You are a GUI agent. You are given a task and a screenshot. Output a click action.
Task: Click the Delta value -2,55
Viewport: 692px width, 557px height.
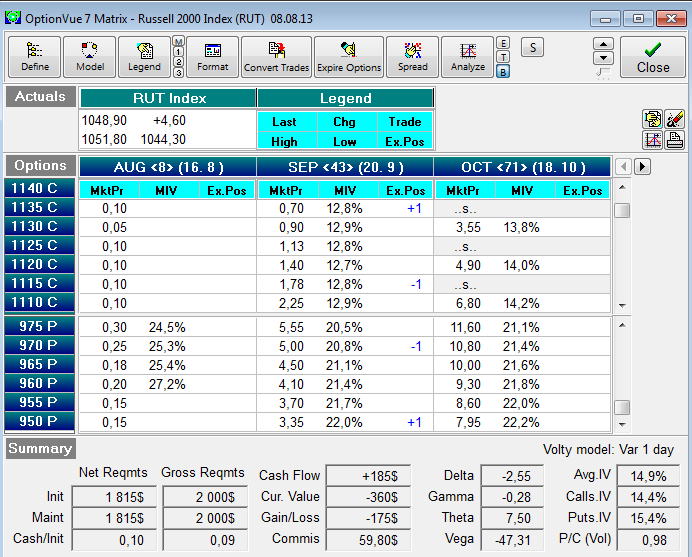512,476
